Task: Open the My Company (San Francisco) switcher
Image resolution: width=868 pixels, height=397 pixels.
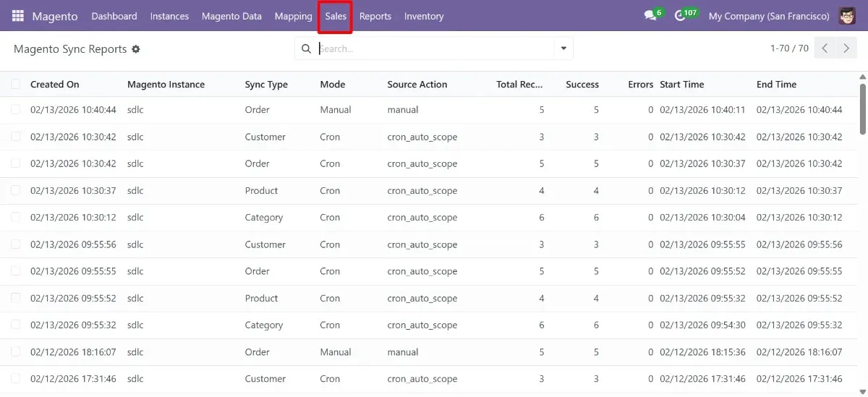Action: [769, 16]
